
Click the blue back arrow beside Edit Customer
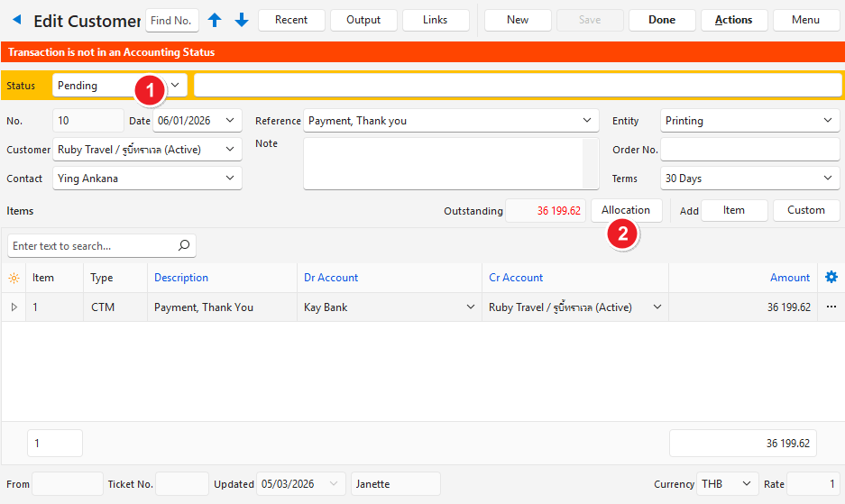click(16, 20)
